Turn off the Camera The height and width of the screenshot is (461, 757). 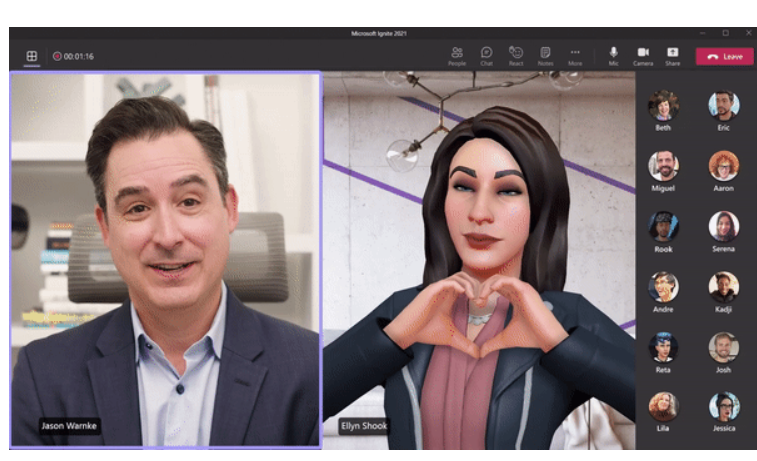(643, 56)
